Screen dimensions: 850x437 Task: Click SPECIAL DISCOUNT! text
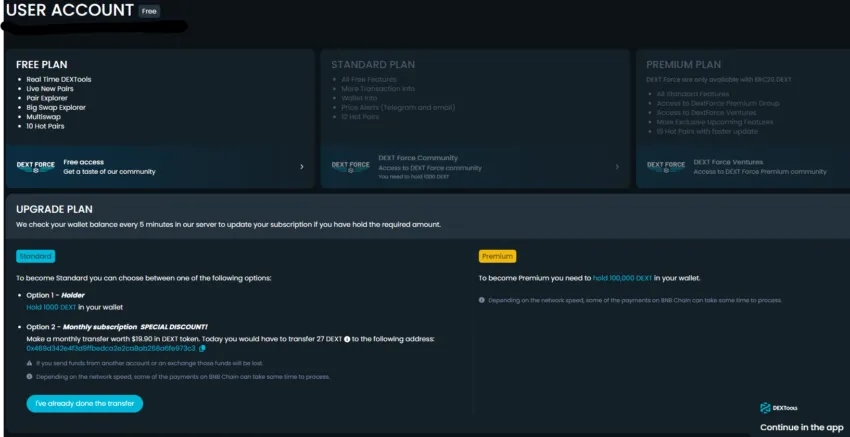click(173, 327)
